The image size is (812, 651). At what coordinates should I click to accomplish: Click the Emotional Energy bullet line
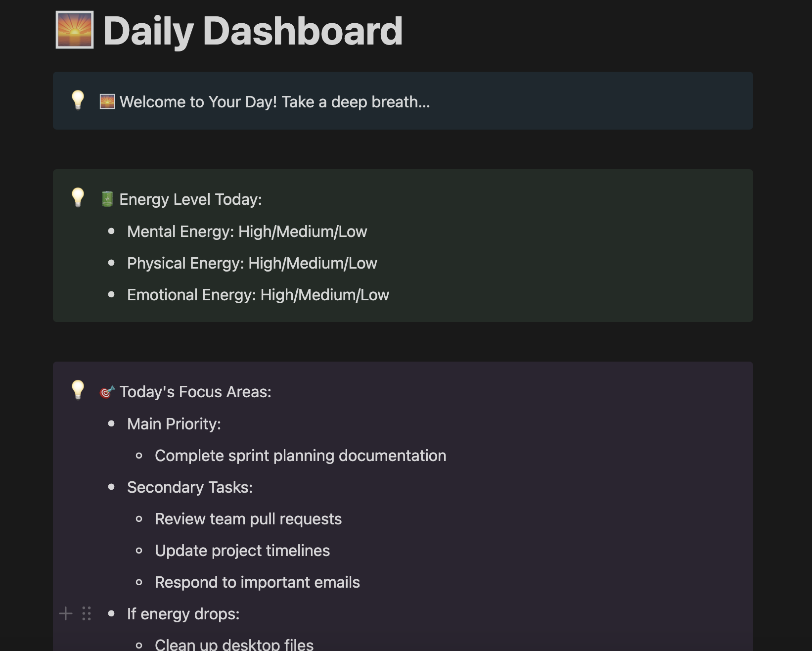click(258, 295)
